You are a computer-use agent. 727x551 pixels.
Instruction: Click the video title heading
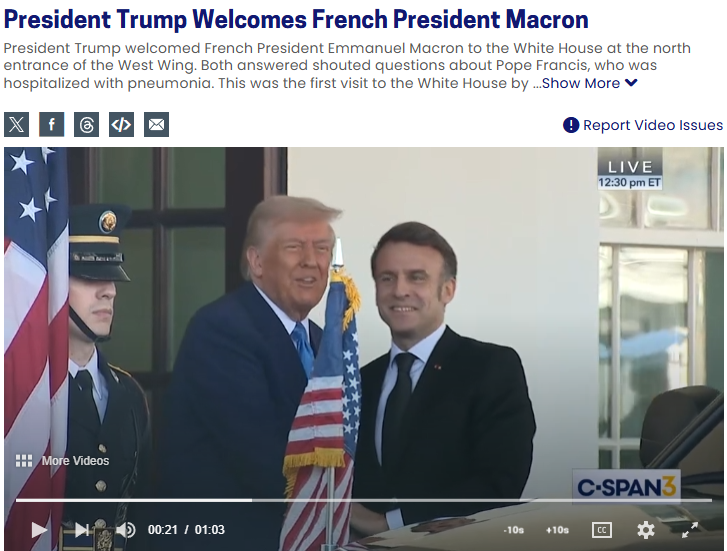(296, 19)
